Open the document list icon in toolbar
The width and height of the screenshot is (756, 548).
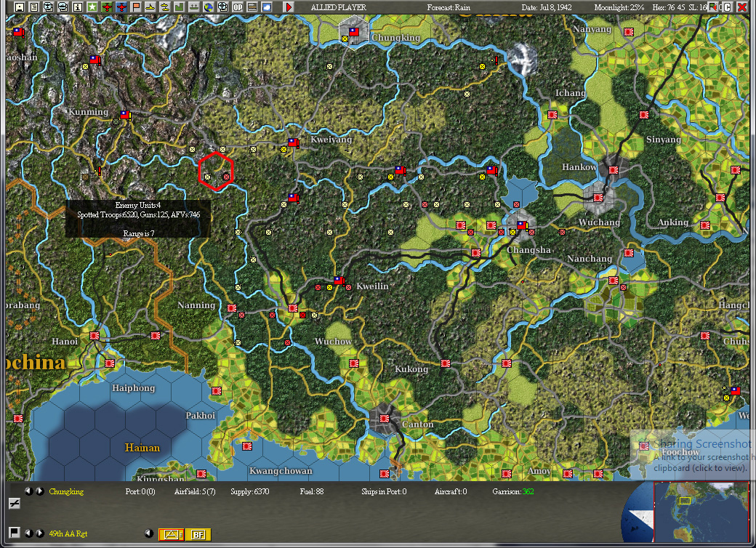point(33,7)
